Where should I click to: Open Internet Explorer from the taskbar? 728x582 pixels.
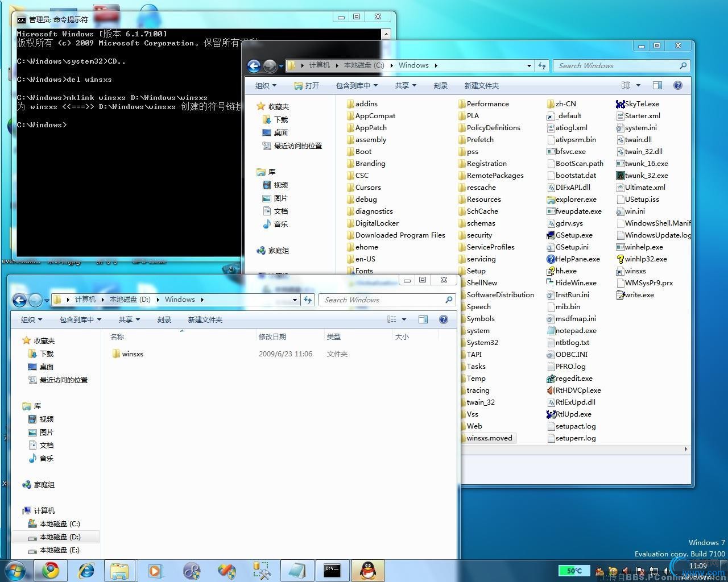click(86, 570)
